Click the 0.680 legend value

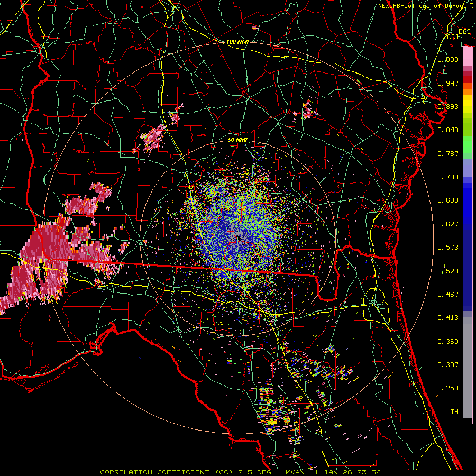[448, 200]
